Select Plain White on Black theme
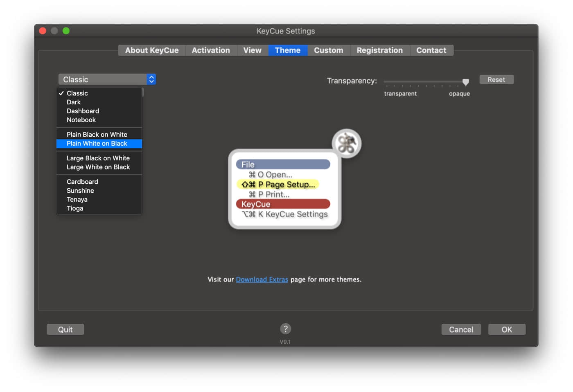 point(97,144)
